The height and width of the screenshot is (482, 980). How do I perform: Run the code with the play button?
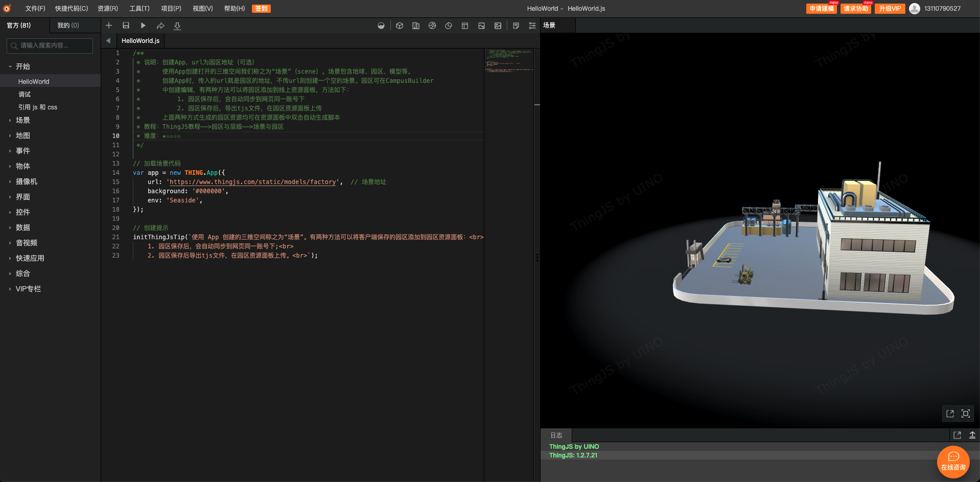143,25
